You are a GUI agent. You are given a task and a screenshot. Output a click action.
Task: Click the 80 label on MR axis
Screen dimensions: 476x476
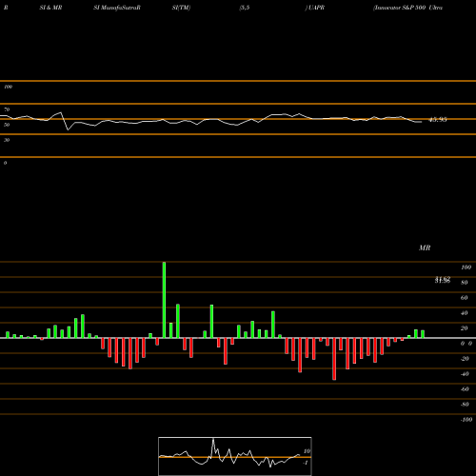(465, 283)
